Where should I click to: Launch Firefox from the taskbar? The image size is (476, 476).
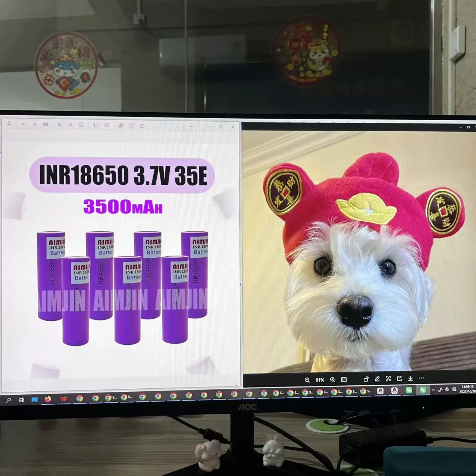(x=48, y=399)
